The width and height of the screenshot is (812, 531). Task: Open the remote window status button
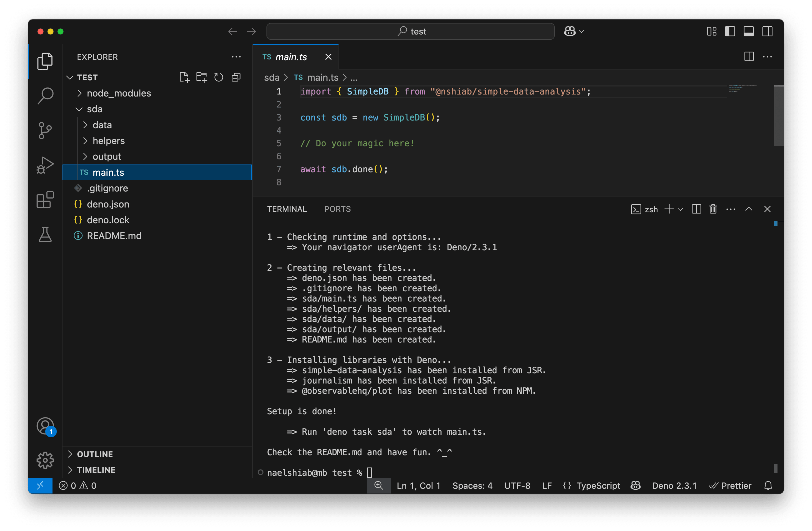pos(40,485)
